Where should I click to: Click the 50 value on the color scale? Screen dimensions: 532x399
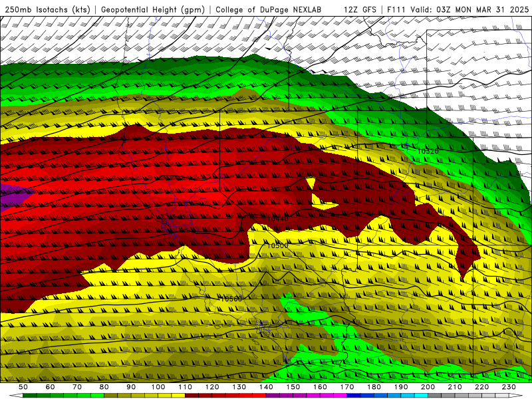[x=23, y=387]
